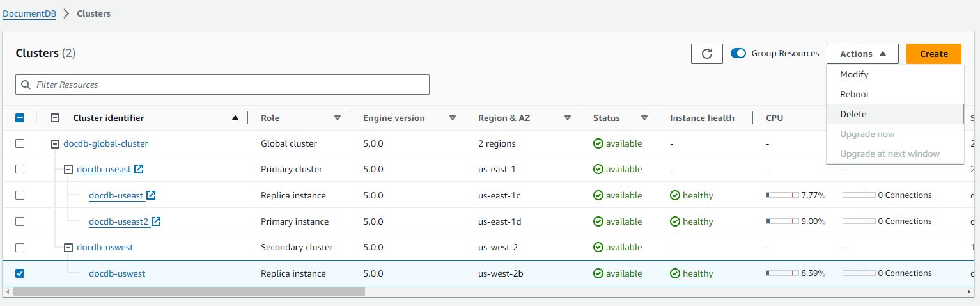
Task: Click sort arrow on Cluster identifier column
Action: click(235, 118)
